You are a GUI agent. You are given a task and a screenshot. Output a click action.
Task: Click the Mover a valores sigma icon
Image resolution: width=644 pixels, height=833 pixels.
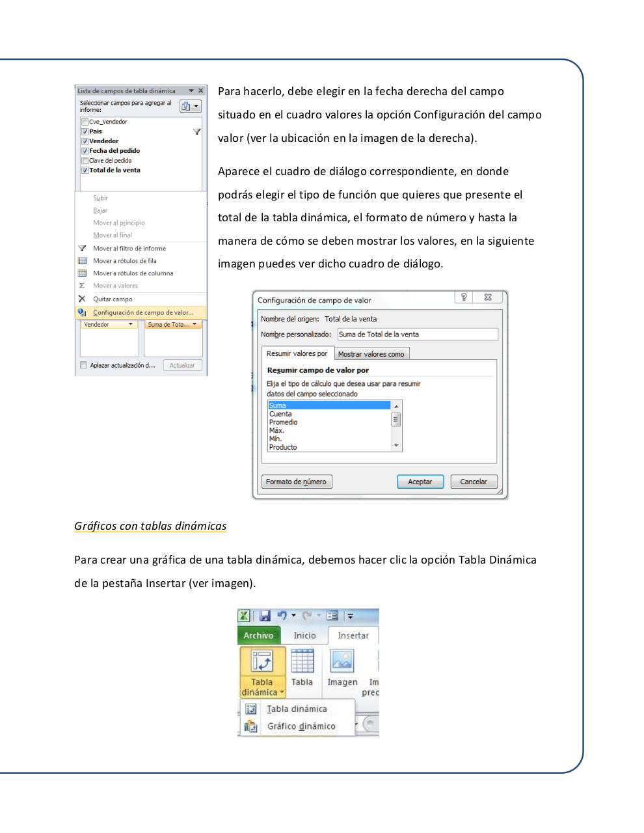coord(82,285)
